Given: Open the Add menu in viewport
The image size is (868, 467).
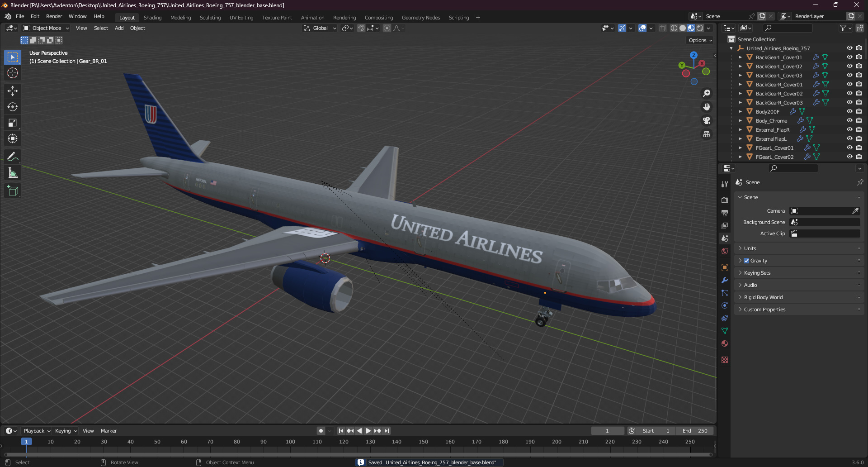Looking at the screenshot, I should pyautogui.click(x=119, y=28).
